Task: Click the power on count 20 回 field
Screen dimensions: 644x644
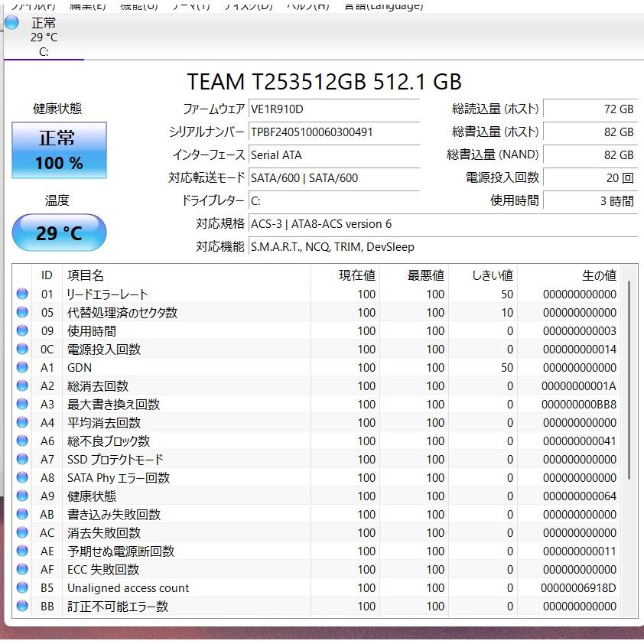Action: coord(590,178)
